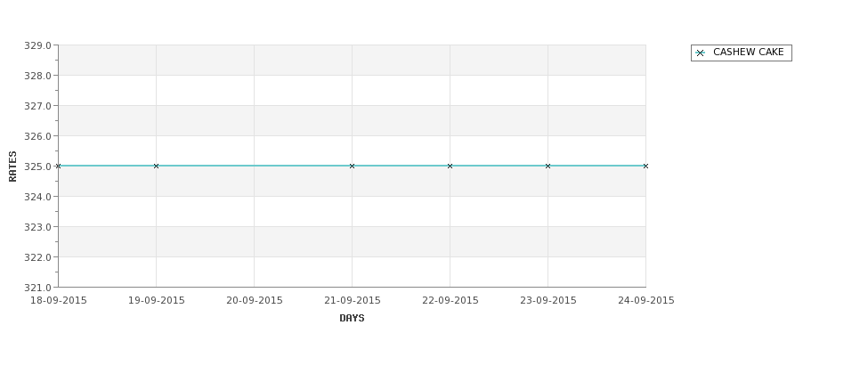
Task: Click the cyan line above 20-09-2015
Action: (x=254, y=166)
